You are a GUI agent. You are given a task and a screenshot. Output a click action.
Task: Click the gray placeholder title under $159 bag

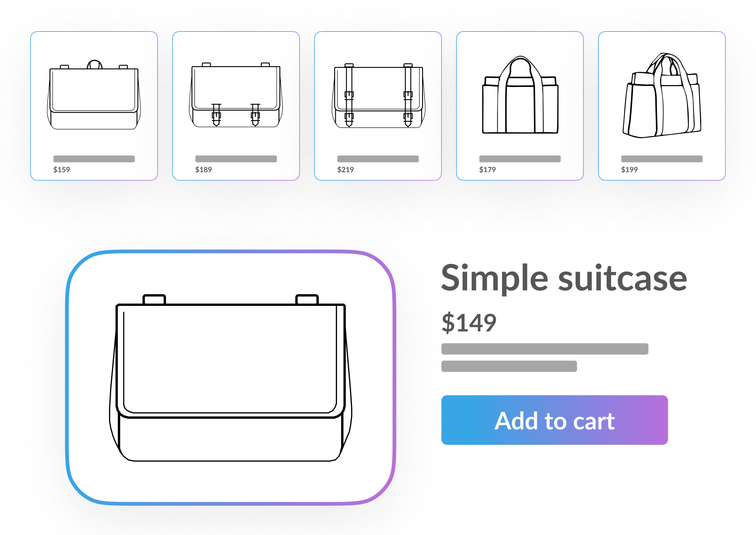click(94, 159)
